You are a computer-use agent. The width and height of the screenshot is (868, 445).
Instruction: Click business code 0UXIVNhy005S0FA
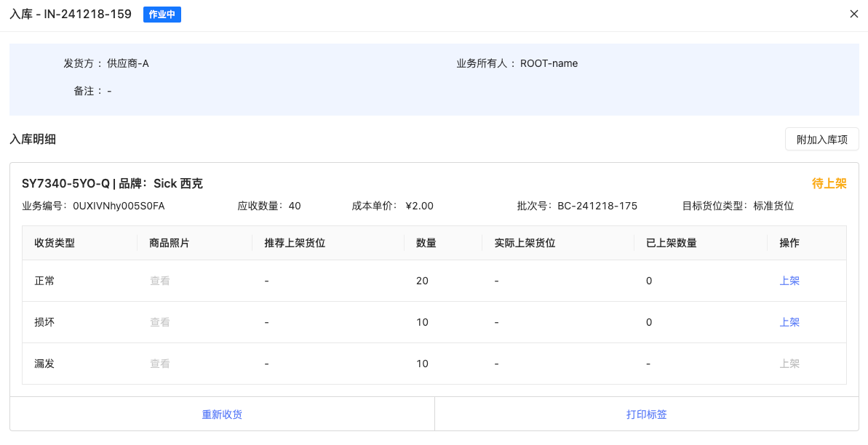coord(119,206)
